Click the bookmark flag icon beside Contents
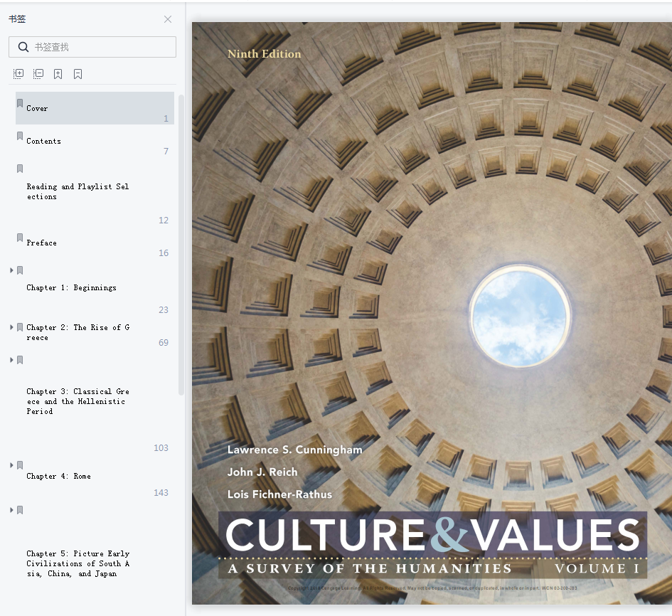 coord(20,136)
